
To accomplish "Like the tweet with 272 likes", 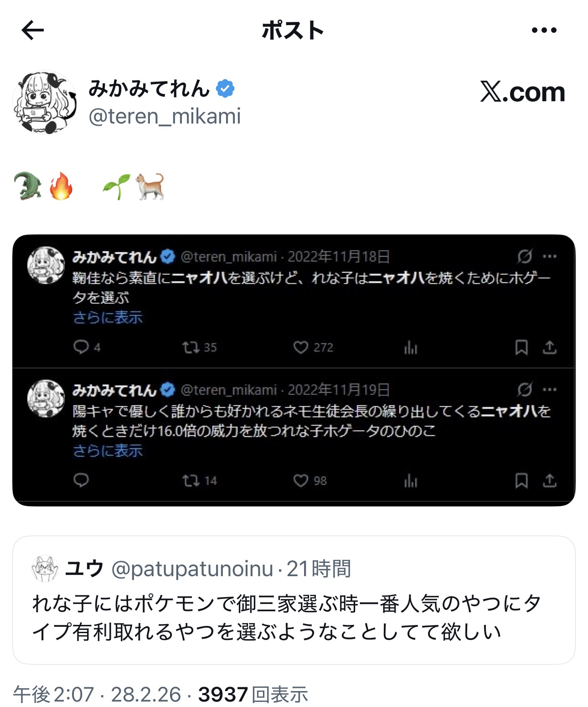I will coord(301,347).
